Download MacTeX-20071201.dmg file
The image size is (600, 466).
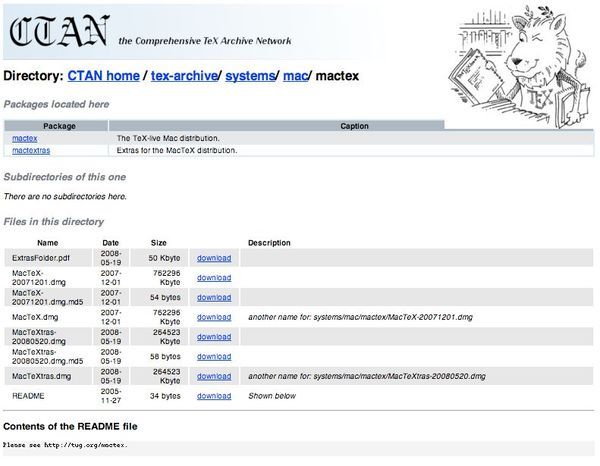(214, 278)
